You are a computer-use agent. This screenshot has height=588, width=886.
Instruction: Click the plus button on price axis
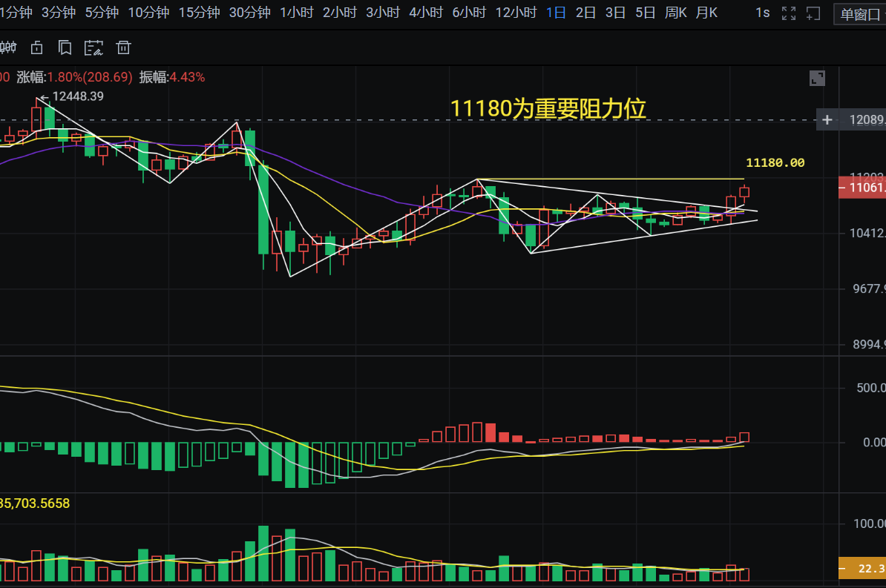point(827,119)
